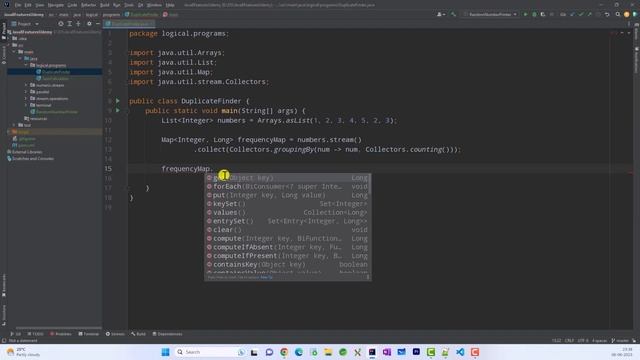Choose computeIfAbsent completion suggestion
Screen dimensions: 640x360
pos(287,247)
